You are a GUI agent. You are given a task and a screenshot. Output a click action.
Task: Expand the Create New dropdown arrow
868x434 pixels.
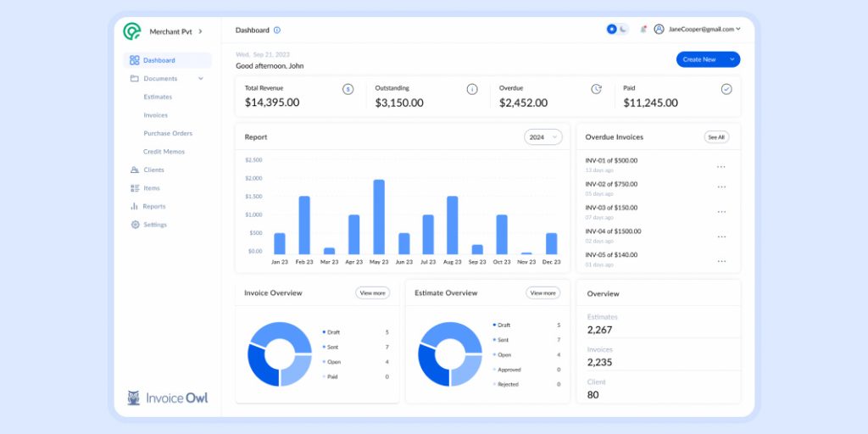[732, 59]
